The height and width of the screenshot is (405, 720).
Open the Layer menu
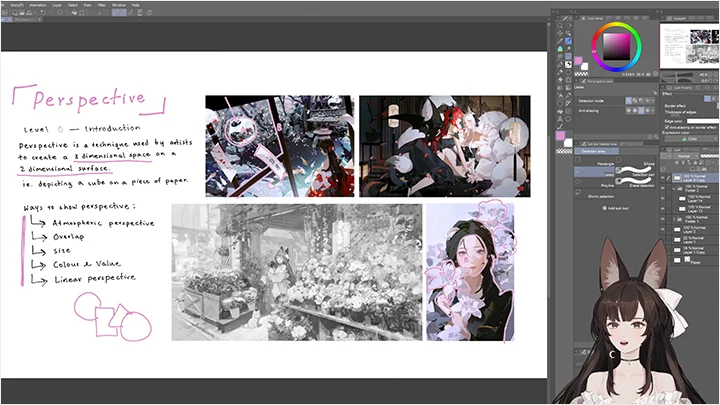pyautogui.click(x=57, y=5)
